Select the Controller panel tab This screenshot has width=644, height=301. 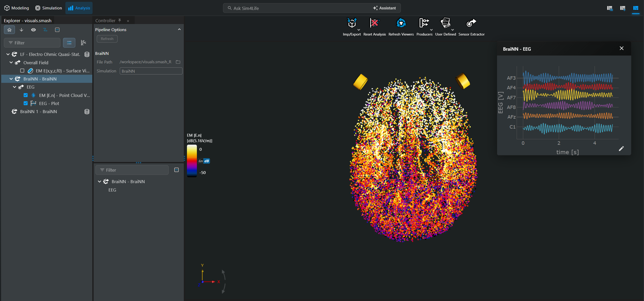pyautogui.click(x=105, y=21)
